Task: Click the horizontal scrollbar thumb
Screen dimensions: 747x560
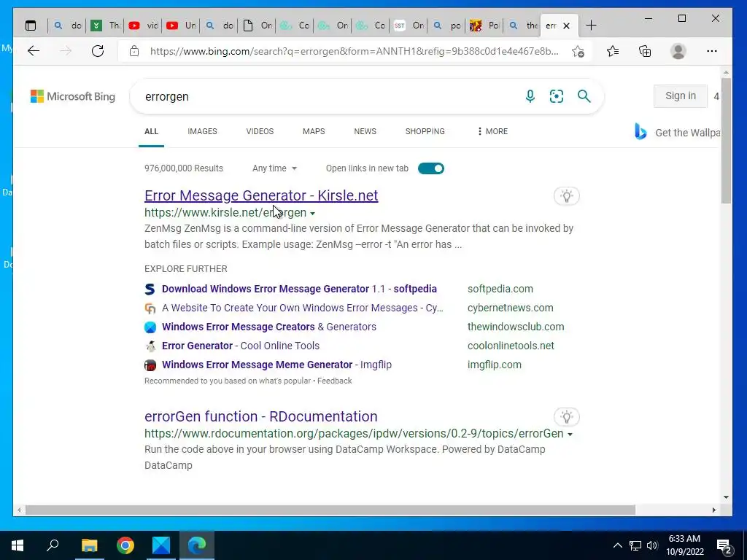Action: pos(330,510)
